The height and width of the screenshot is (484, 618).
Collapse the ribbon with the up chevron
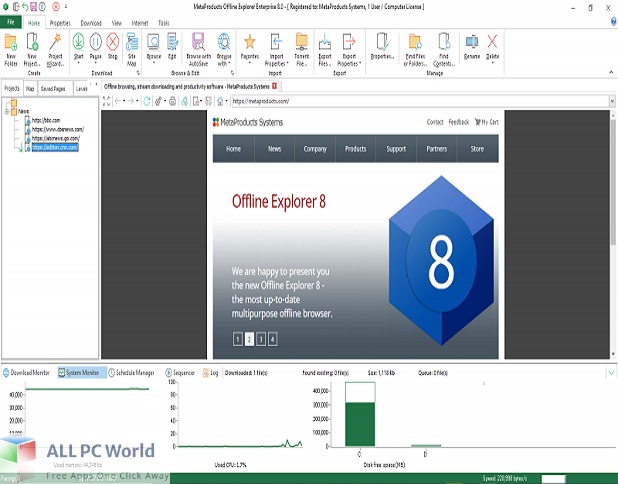(x=611, y=73)
